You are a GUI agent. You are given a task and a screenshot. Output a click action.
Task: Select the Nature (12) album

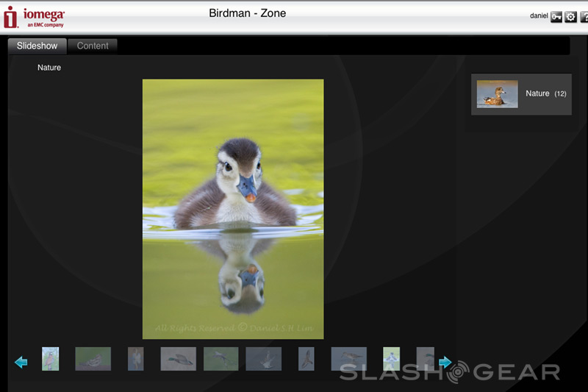[x=521, y=94]
